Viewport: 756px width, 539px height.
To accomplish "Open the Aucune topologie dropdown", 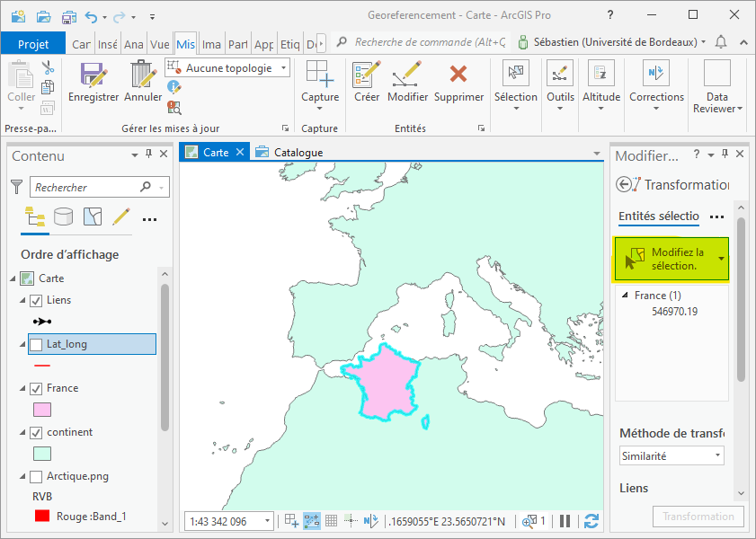I will (x=228, y=68).
